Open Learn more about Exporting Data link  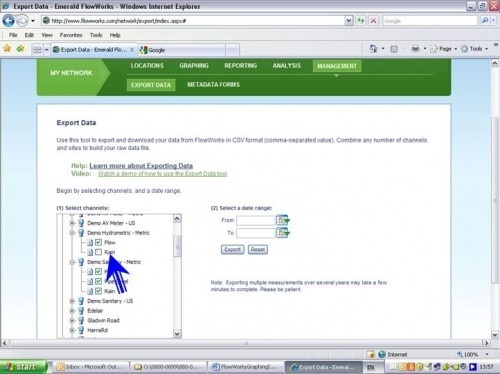click(x=141, y=166)
